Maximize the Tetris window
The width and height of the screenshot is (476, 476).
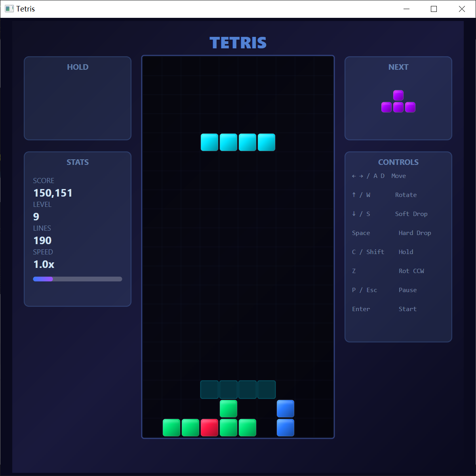click(x=434, y=9)
